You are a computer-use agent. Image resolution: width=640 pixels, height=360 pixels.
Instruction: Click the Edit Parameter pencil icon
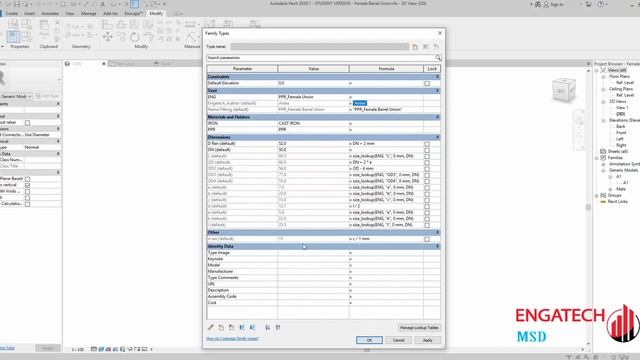click(x=211, y=327)
